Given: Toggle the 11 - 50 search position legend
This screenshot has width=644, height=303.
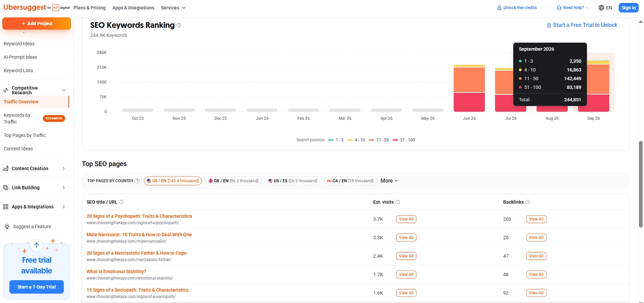Looking at the screenshot, I should click(379, 140).
